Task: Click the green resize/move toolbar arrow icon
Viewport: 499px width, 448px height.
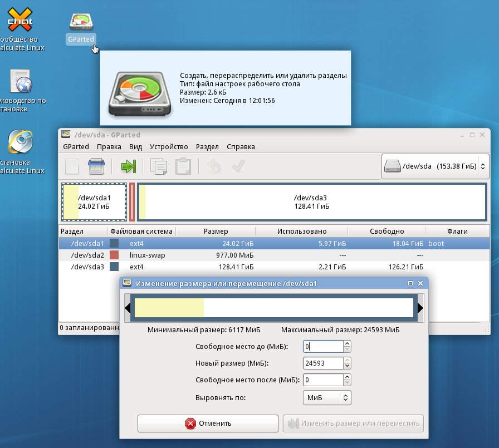Action: click(129, 166)
